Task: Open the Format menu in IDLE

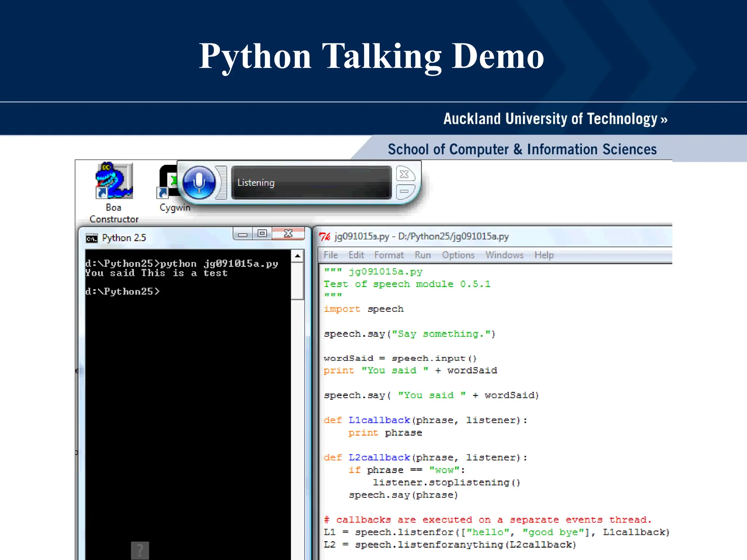Action: pyautogui.click(x=389, y=255)
